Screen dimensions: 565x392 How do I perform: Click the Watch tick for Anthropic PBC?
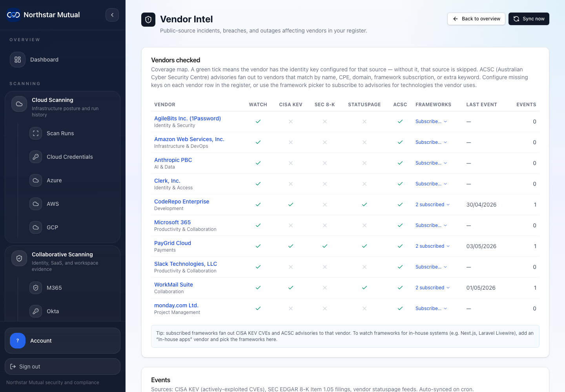pyautogui.click(x=258, y=163)
